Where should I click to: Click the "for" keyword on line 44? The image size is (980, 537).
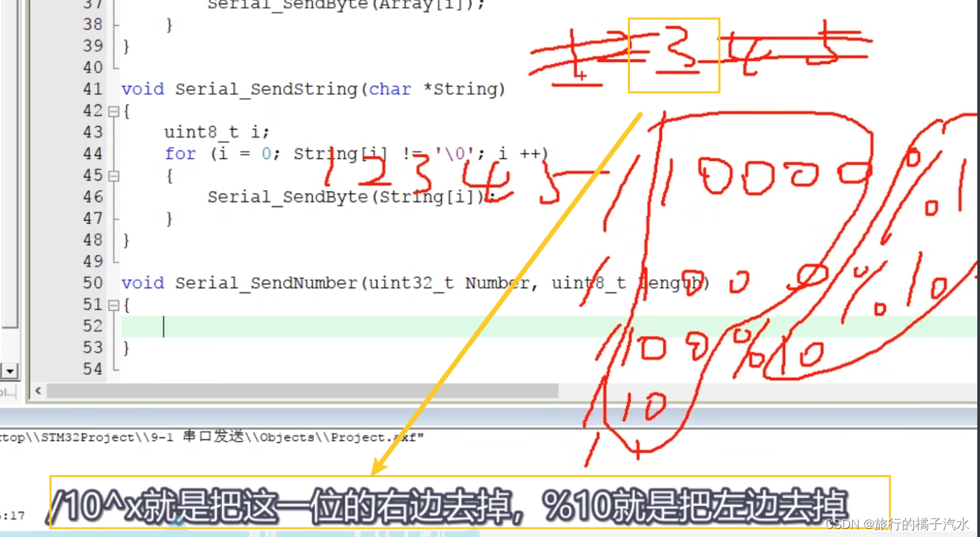pos(180,154)
